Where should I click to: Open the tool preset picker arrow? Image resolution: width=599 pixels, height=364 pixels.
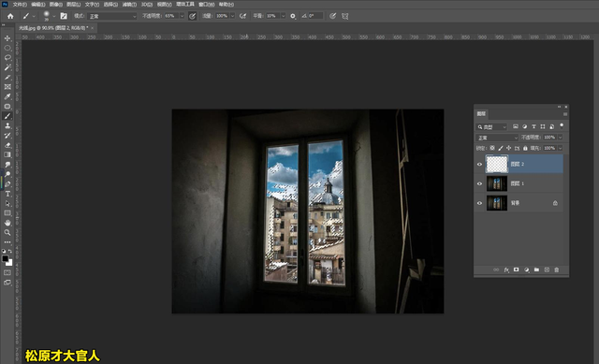click(34, 16)
